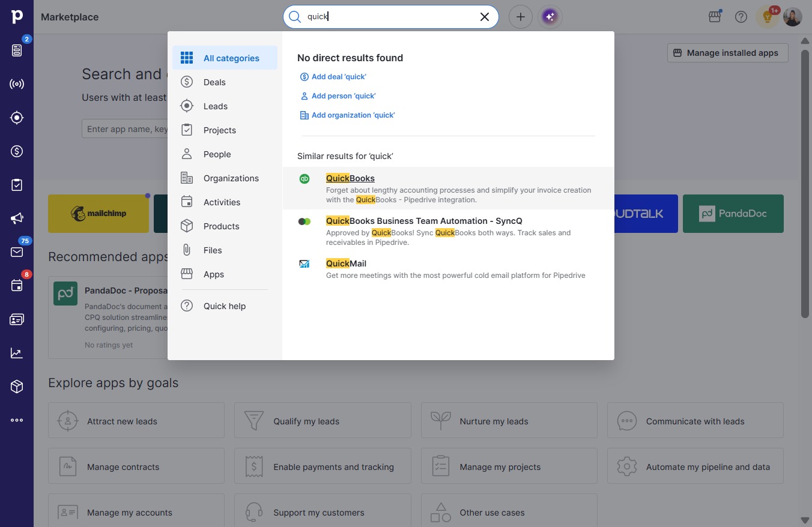Open the Marketplace store icon in header
812x527 pixels.
tap(715, 17)
